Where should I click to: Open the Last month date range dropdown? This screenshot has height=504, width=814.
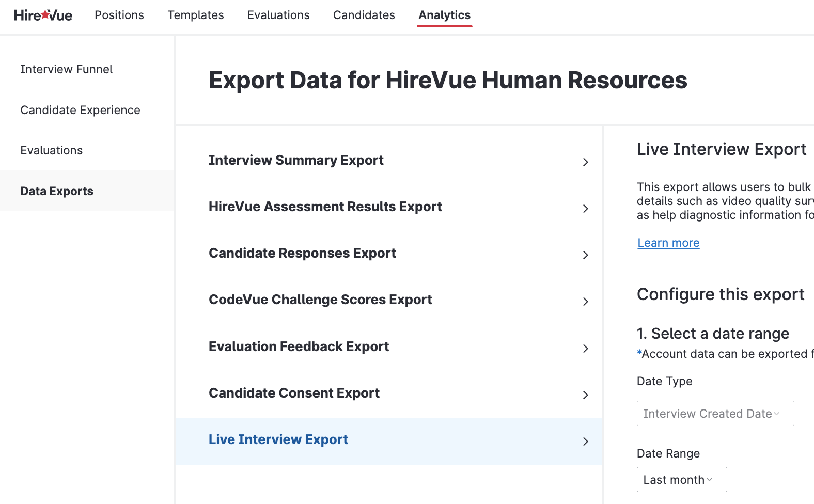[x=681, y=480]
